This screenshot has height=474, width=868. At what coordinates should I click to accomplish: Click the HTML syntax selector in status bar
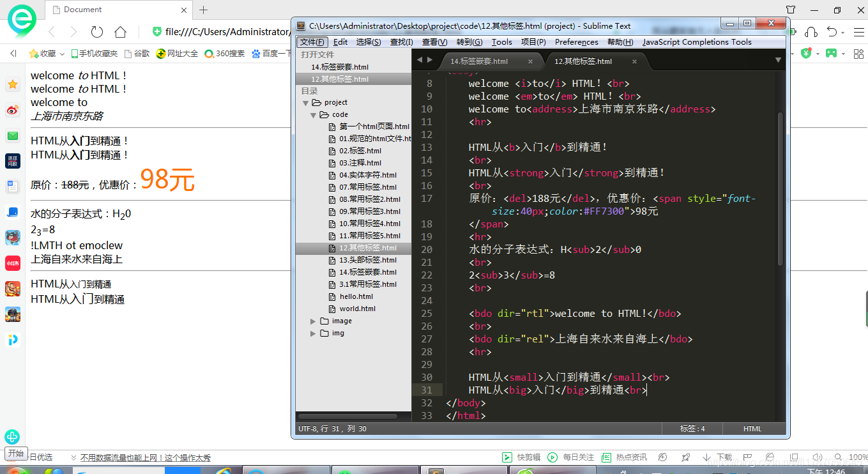point(752,429)
